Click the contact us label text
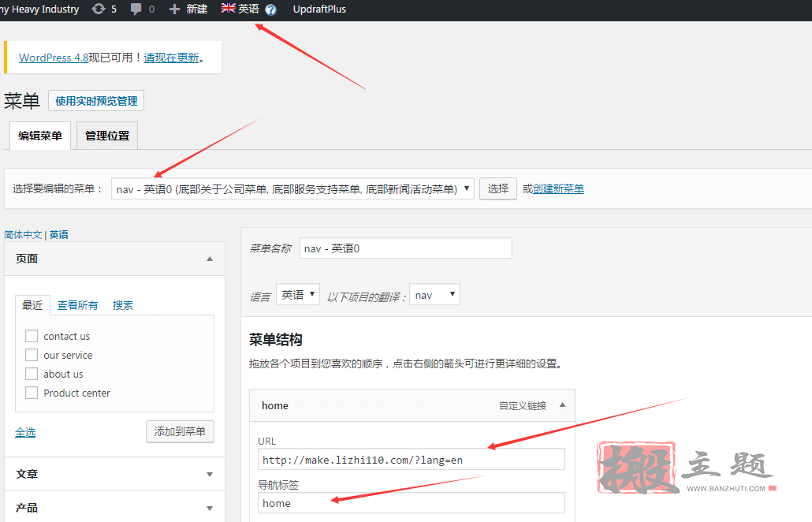 pyautogui.click(x=67, y=336)
